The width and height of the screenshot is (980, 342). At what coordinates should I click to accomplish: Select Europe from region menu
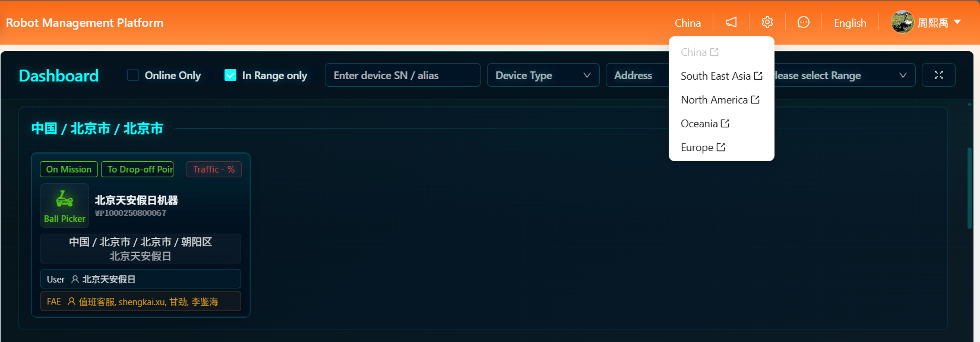pyautogui.click(x=722, y=147)
